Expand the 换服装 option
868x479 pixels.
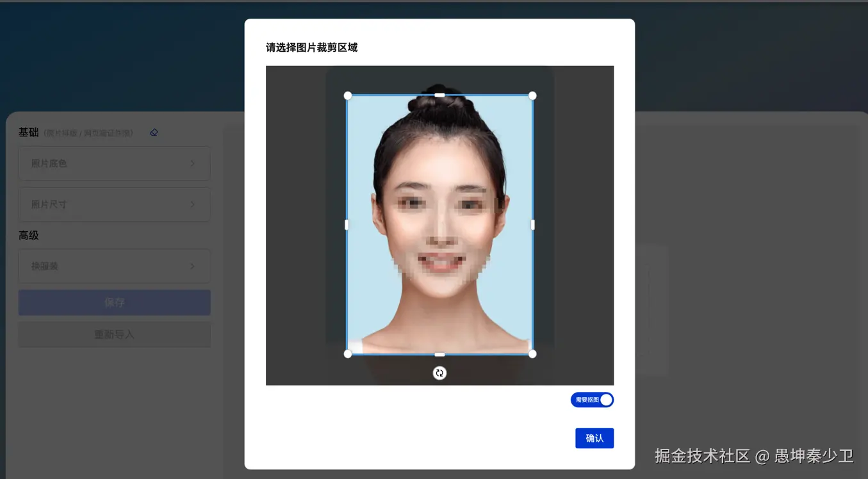(x=114, y=266)
